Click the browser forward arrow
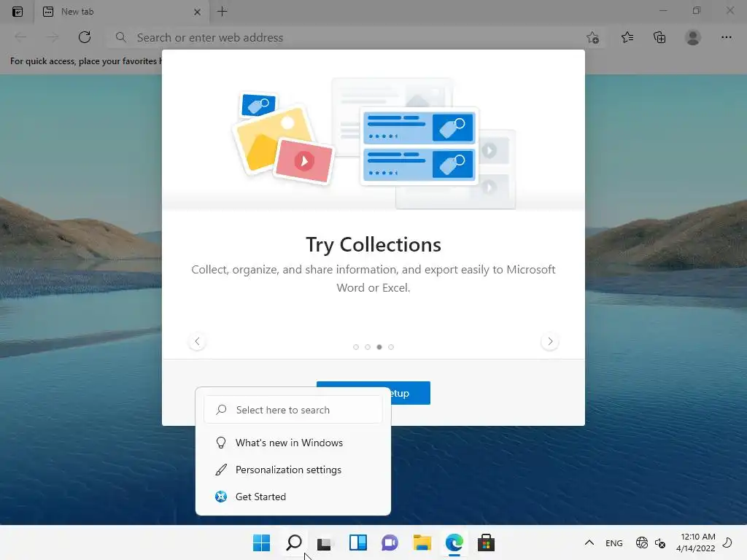The image size is (747, 560). pos(53,37)
